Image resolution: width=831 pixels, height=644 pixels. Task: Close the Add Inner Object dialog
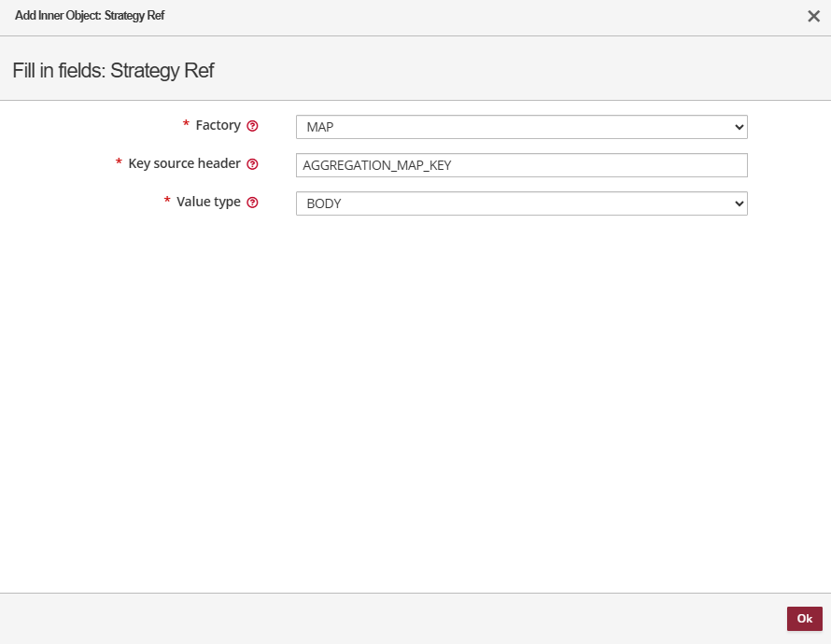pos(813,17)
